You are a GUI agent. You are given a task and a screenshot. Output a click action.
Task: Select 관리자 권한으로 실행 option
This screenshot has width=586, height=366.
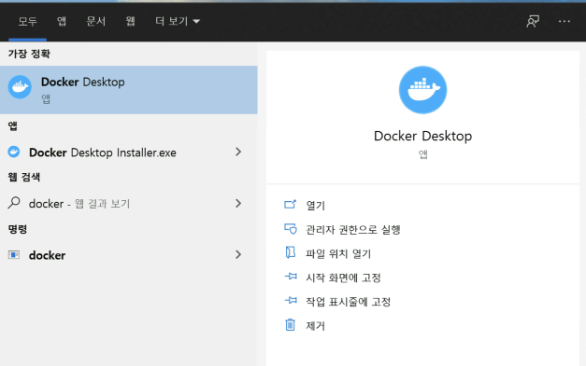click(x=353, y=229)
